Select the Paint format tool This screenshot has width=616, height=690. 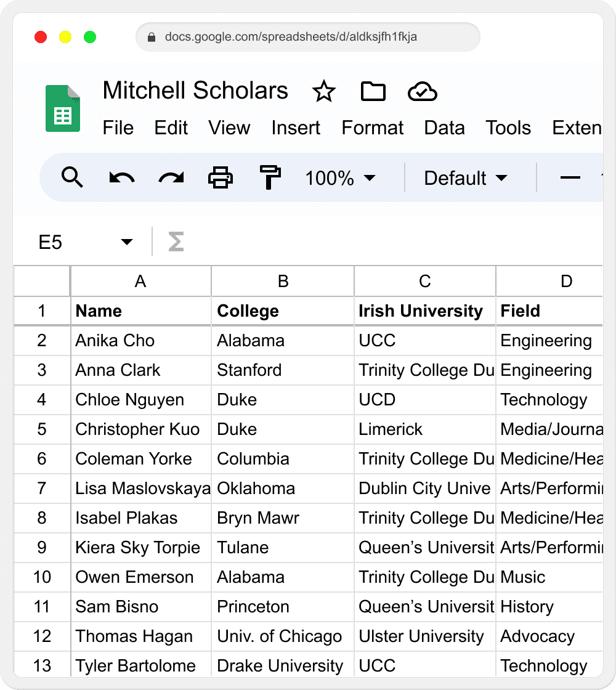[269, 178]
